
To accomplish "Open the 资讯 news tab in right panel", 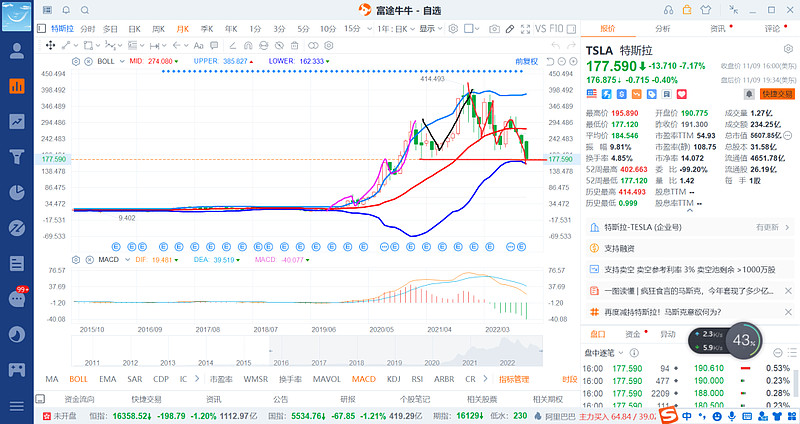I will pos(718,29).
